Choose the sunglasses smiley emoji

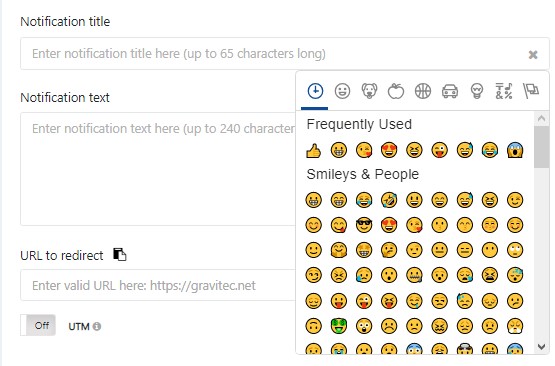[x=364, y=225]
